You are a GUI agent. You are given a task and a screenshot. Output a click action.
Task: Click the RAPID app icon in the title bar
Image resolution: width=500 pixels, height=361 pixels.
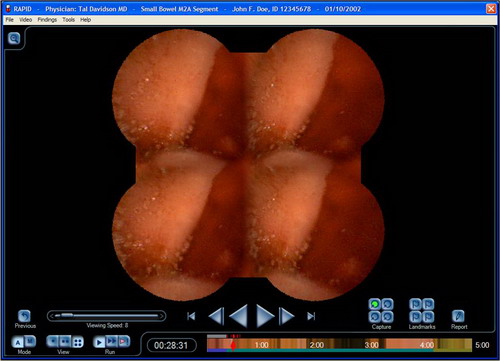pyautogui.click(x=8, y=9)
